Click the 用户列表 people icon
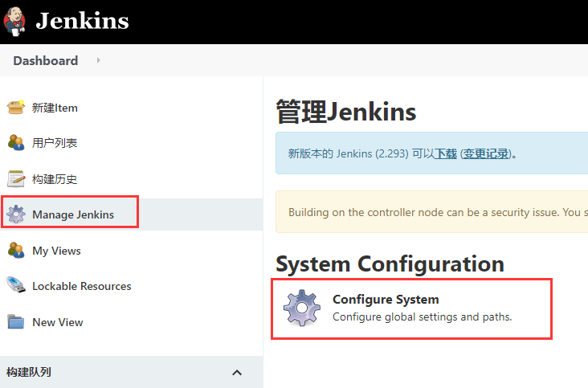The height and width of the screenshot is (388, 588). [x=16, y=143]
